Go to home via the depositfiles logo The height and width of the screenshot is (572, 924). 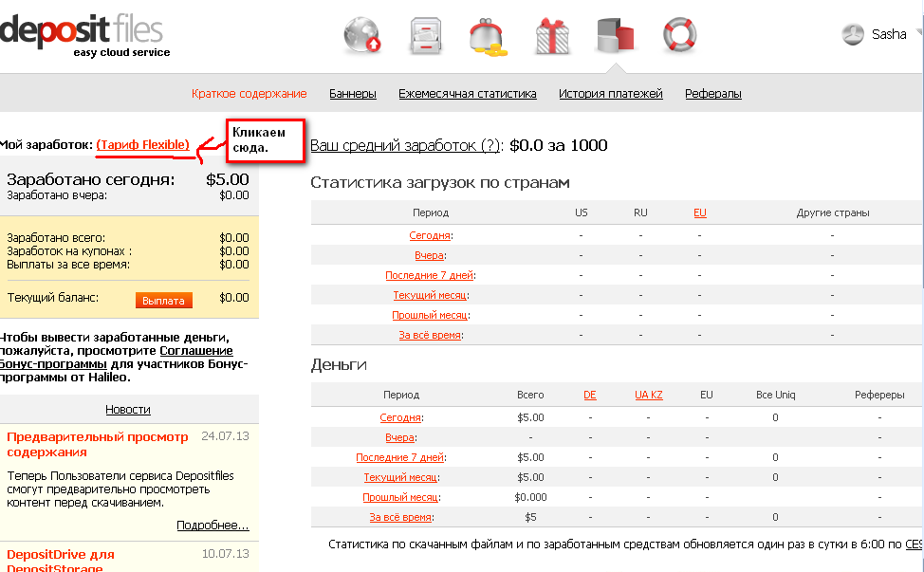click(x=84, y=35)
